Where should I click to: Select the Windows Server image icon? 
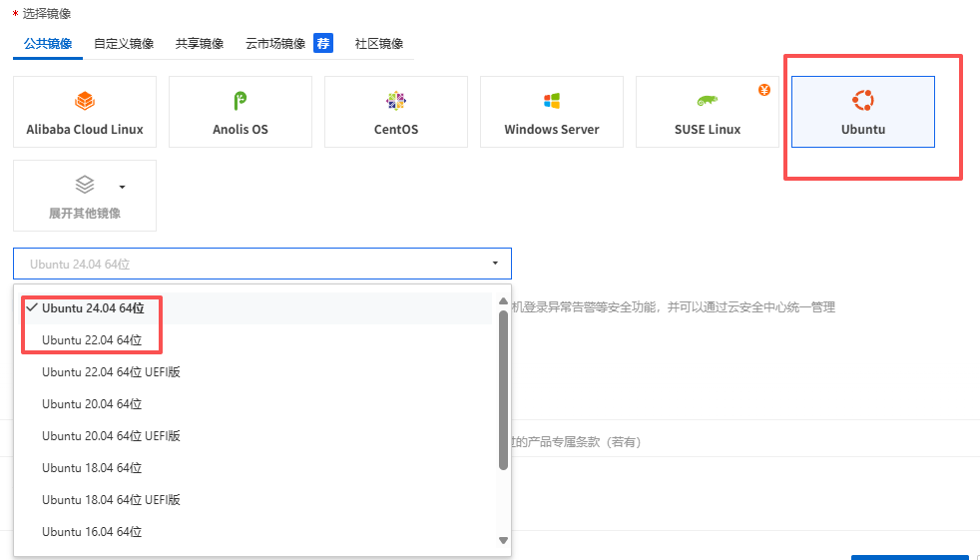[552, 101]
